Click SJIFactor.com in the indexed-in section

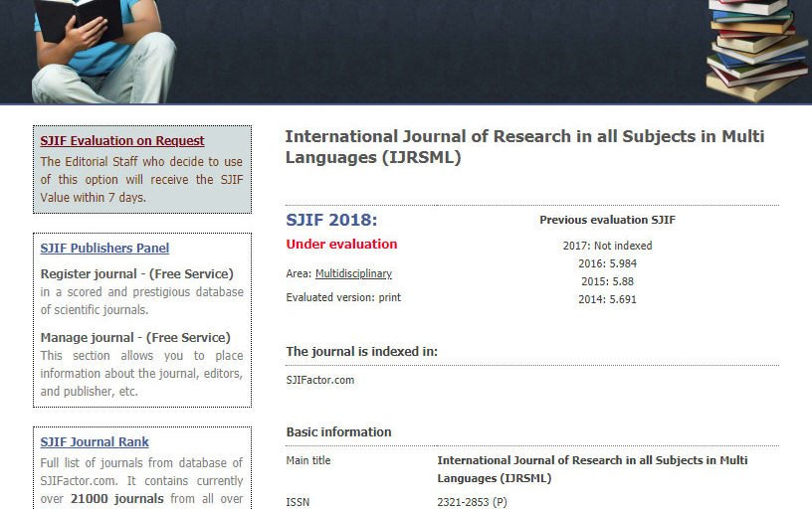(x=319, y=380)
